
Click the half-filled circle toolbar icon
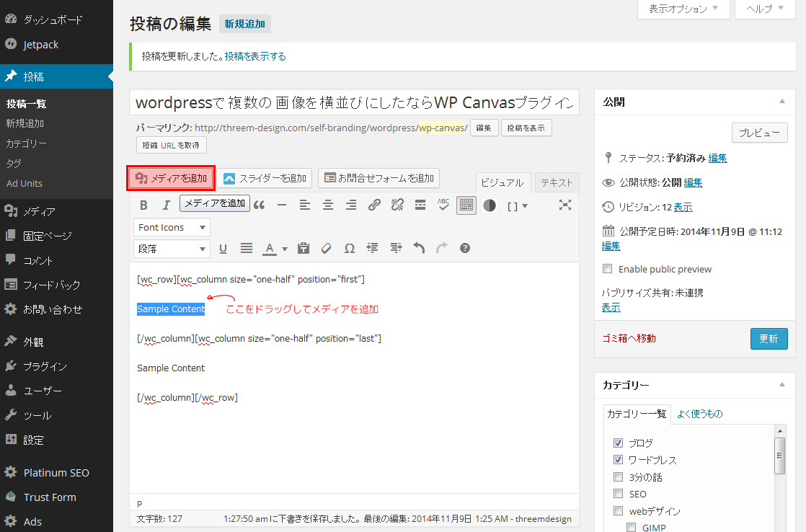coord(490,205)
